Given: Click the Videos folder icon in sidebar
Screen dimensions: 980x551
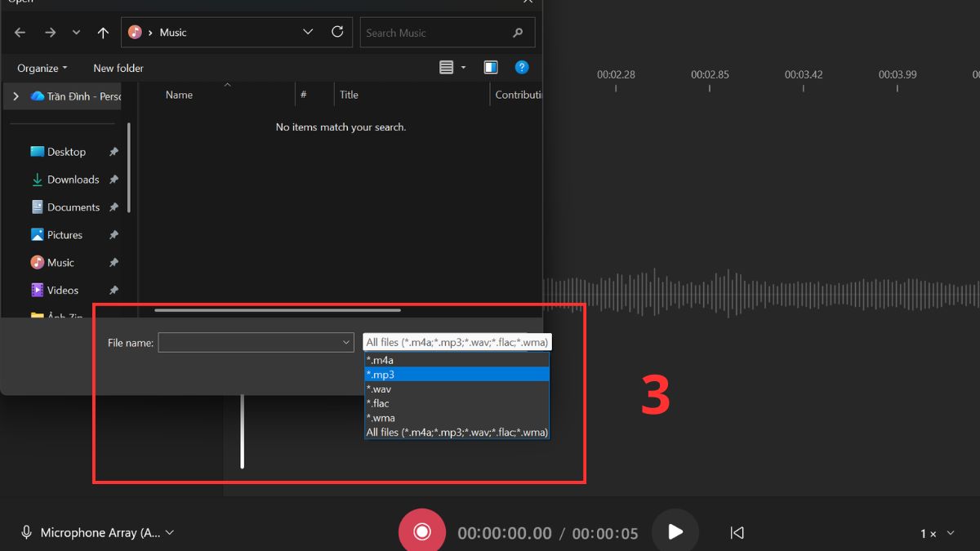Looking at the screenshot, I should click(37, 291).
